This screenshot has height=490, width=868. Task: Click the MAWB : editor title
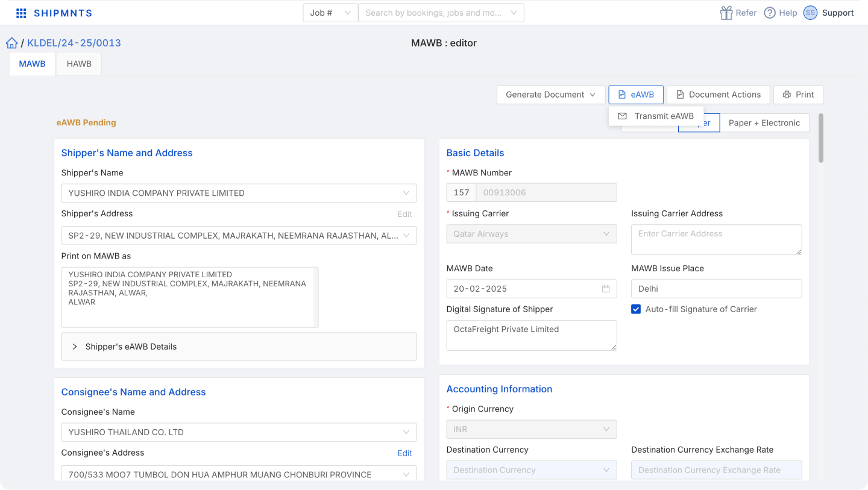tap(444, 43)
